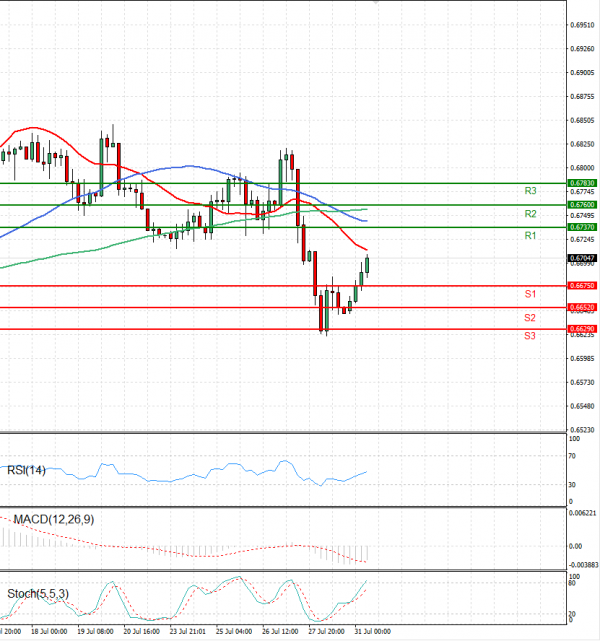Click the R2 resistance label
The image size is (600, 641).
point(530,214)
